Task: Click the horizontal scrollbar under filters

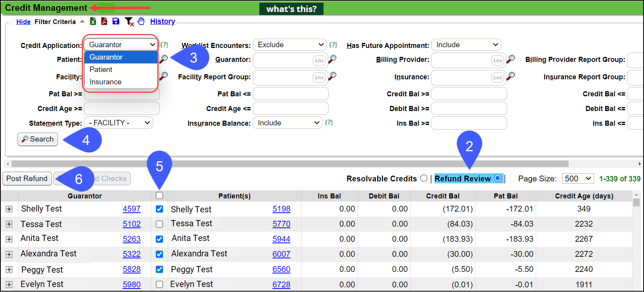Action: click(290, 164)
